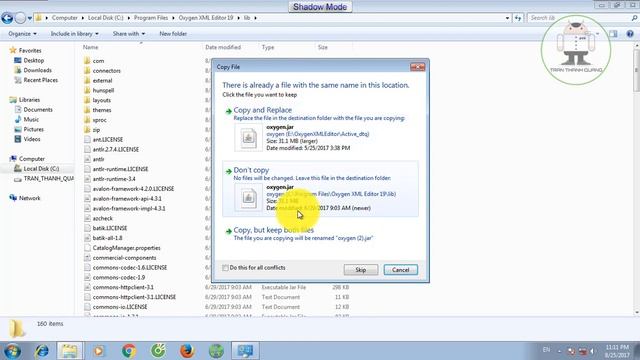Viewport: 640px width, 360px height.
Task: Click the Skip button in Copy File dialog
Action: click(x=360, y=270)
